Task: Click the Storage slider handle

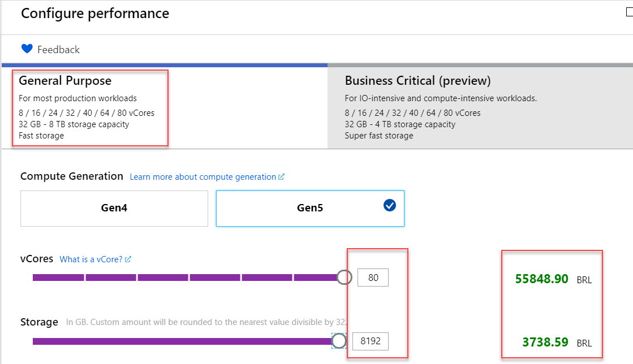Action: pyautogui.click(x=339, y=341)
